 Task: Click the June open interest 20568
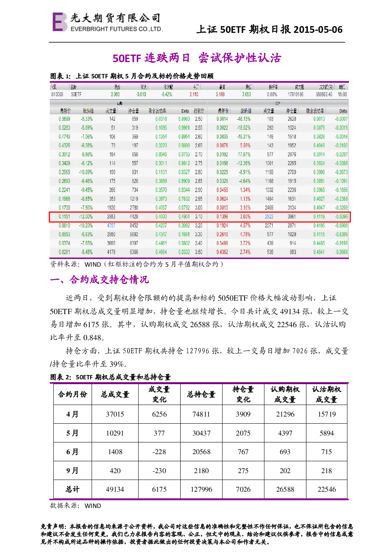(x=201, y=452)
